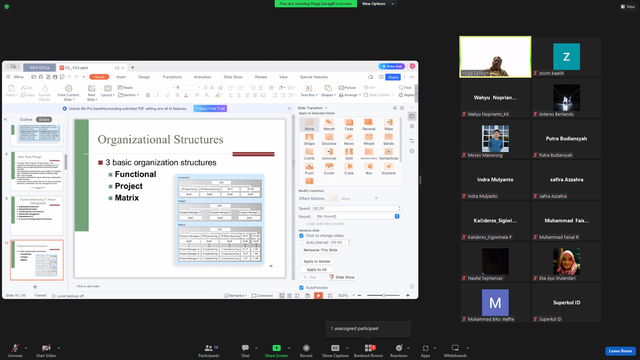The height and width of the screenshot is (360, 640).
Task: Adjust the zoom level slider in status bar
Action: pos(384,296)
